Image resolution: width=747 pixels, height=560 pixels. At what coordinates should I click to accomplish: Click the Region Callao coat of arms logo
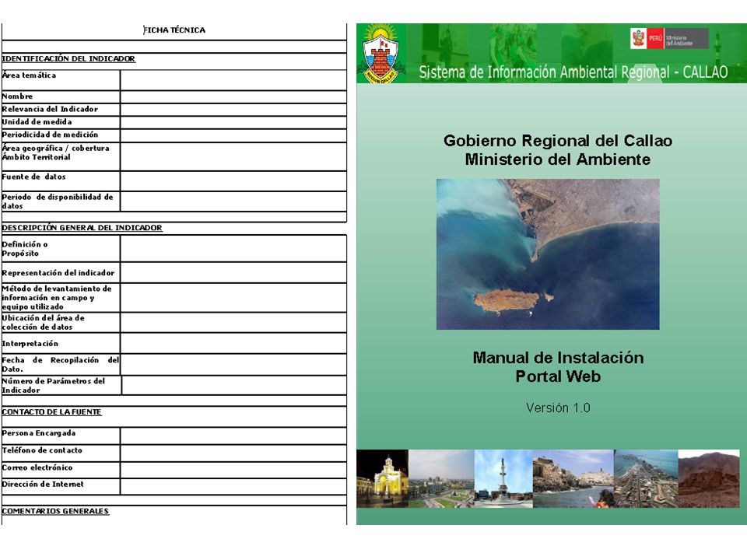click(381, 54)
